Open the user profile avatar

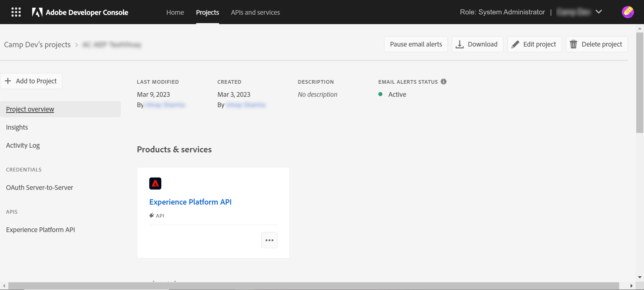(628, 12)
